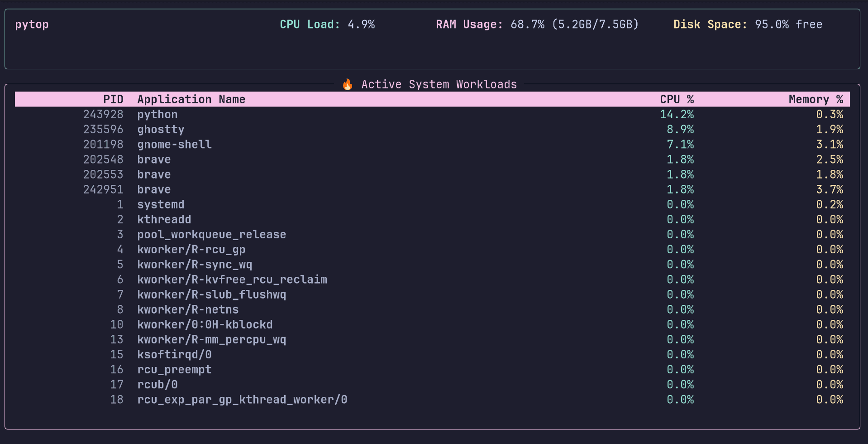Select the pool_workqueue_release process name

(212, 235)
